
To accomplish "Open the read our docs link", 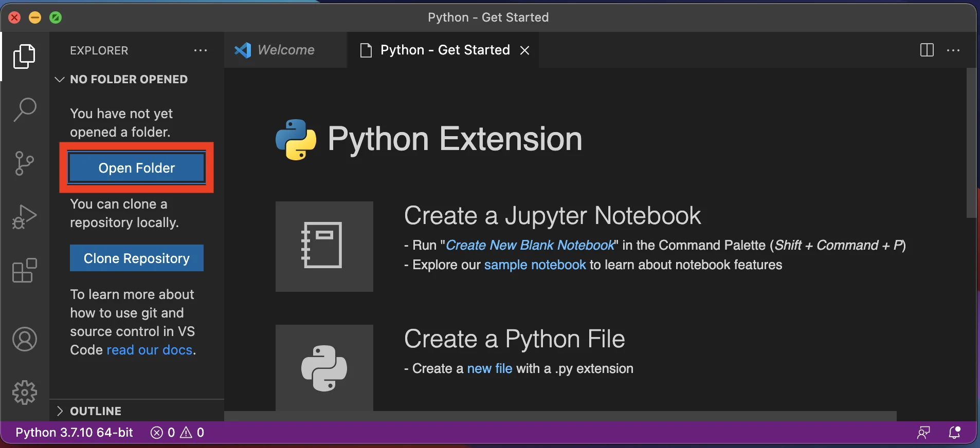I will (x=150, y=350).
